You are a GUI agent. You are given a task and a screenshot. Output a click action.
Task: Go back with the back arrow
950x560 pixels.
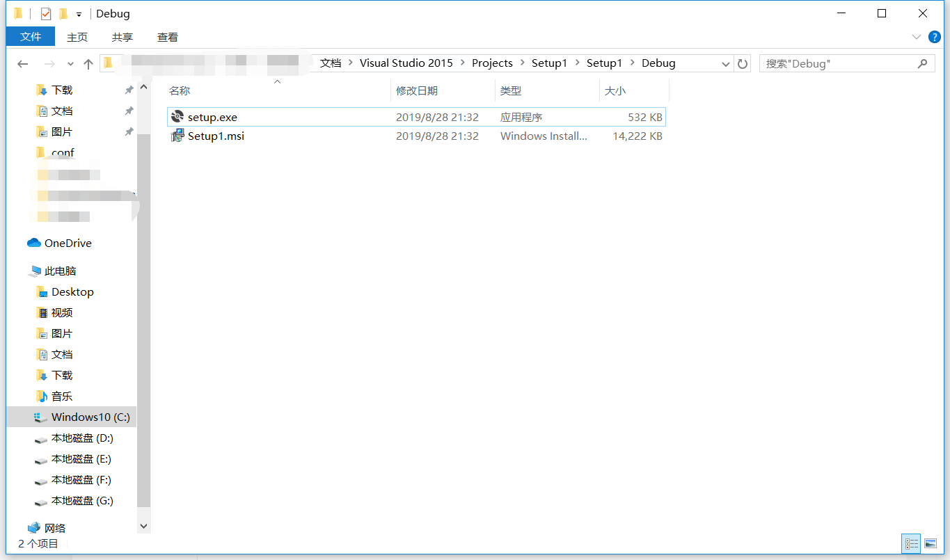click(x=23, y=63)
